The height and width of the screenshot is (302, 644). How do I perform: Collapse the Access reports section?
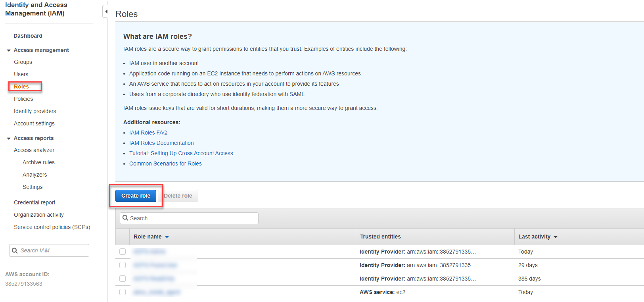tap(9, 138)
